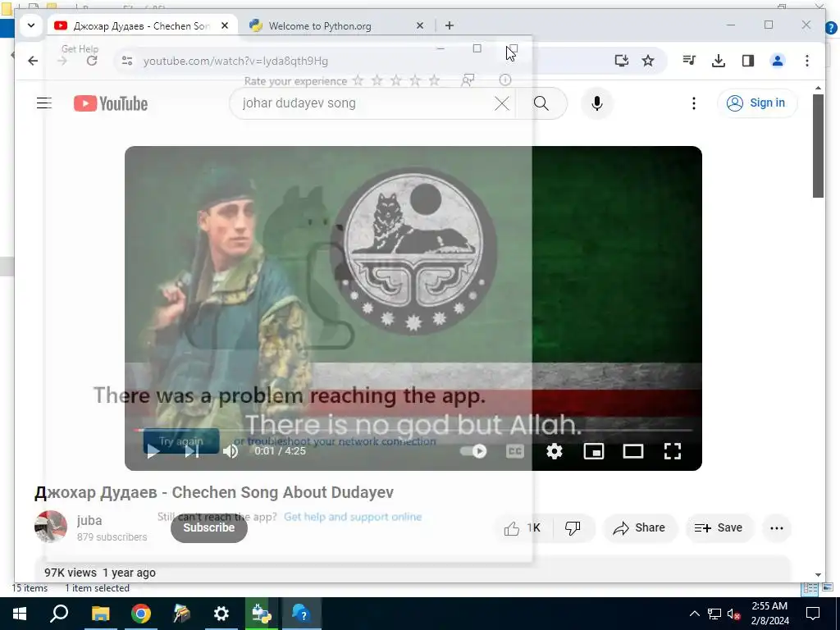Screen dimensions: 840x630
Task: Open YouTube guide hamburger menu
Action: click(44, 103)
